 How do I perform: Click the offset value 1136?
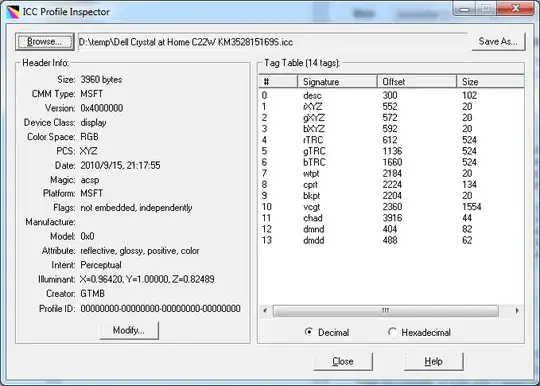tap(392, 151)
